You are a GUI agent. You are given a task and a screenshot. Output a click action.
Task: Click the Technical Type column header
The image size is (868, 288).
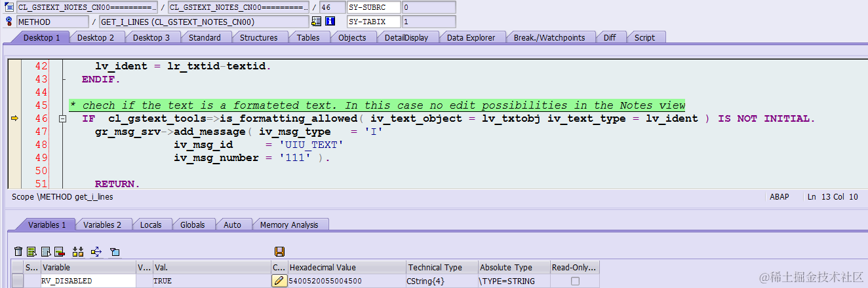tap(442, 267)
